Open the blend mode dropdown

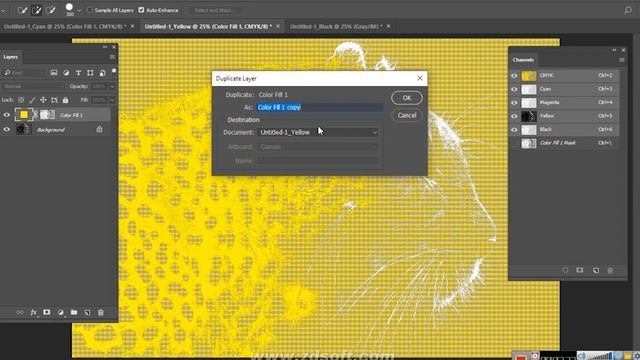tap(33, 87)
